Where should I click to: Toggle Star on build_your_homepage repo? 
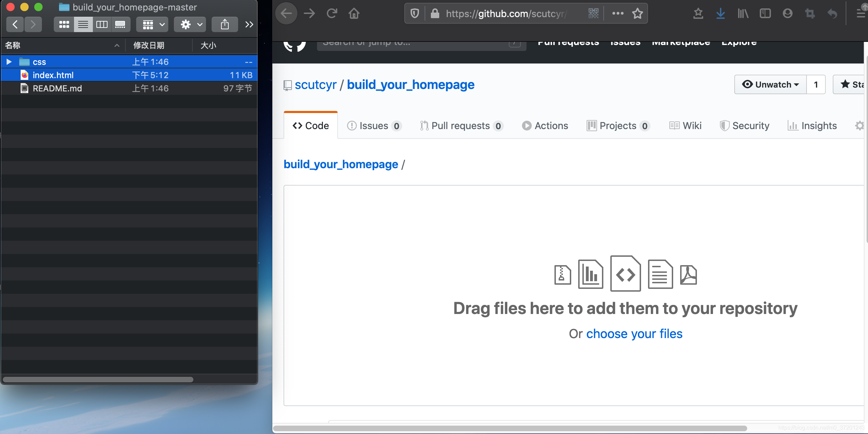853,85
